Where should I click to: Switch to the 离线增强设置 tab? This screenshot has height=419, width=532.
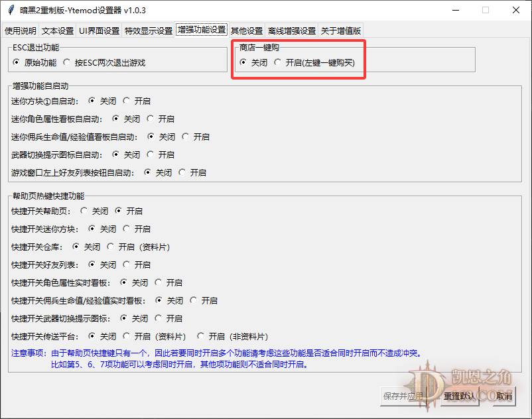[x=292, y=31]
